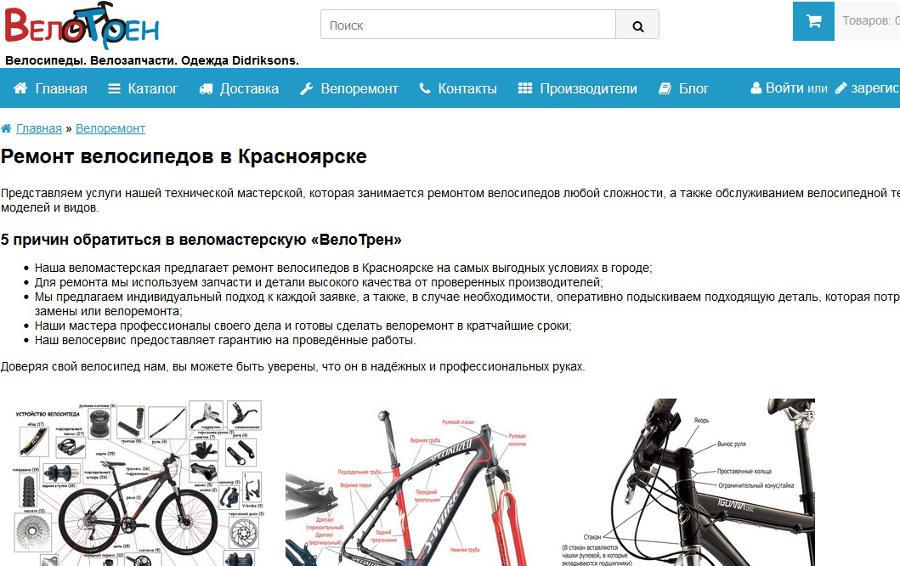
Task: Click the Главная breadcrumb link
Action: click(38, 129)
